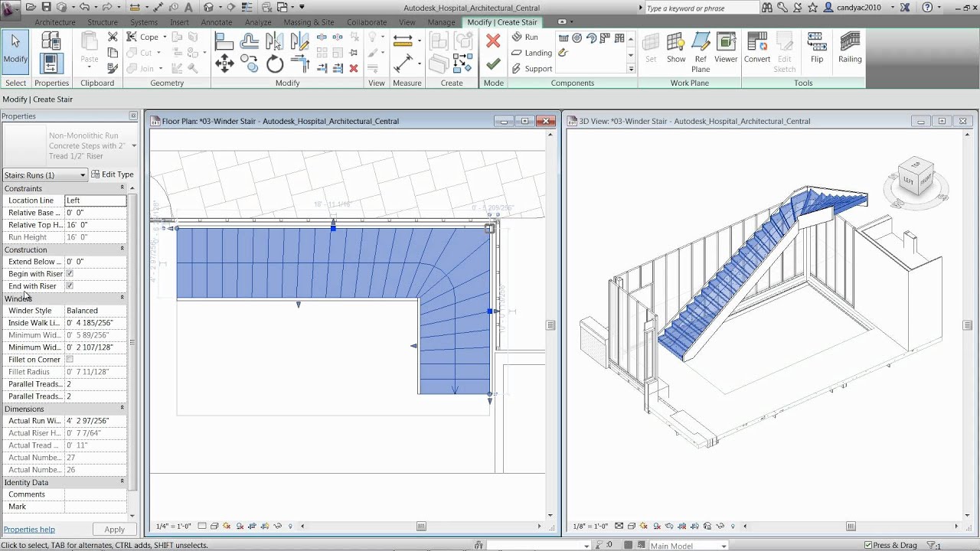Toggle the Begin with Riser checkbox
Viewport: 980px width, 551px height.
click(70, 273)
